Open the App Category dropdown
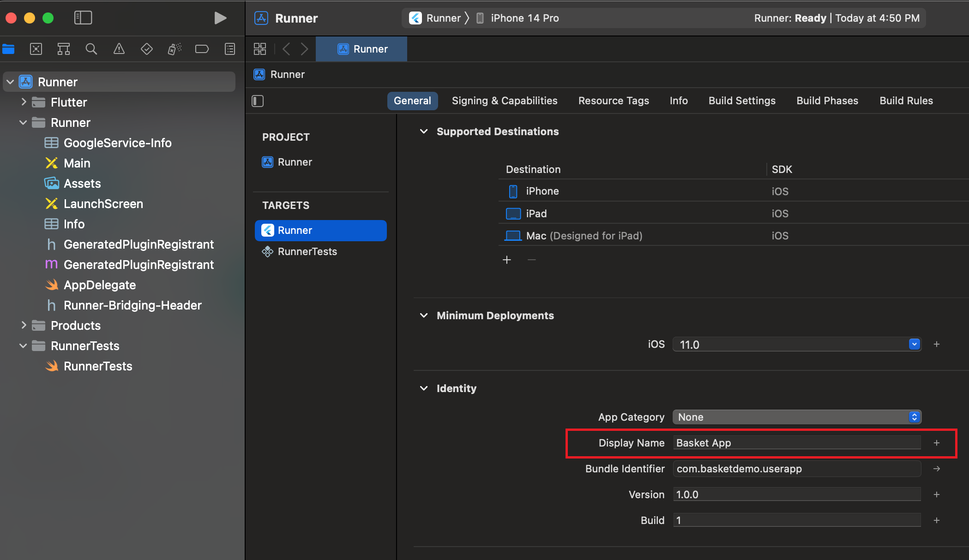 click(797, 417)
